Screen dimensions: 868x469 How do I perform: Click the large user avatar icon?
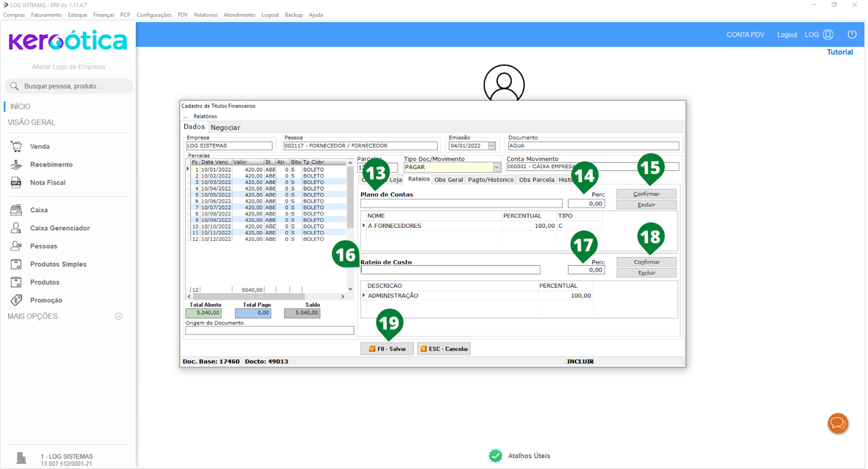point(504,83)
